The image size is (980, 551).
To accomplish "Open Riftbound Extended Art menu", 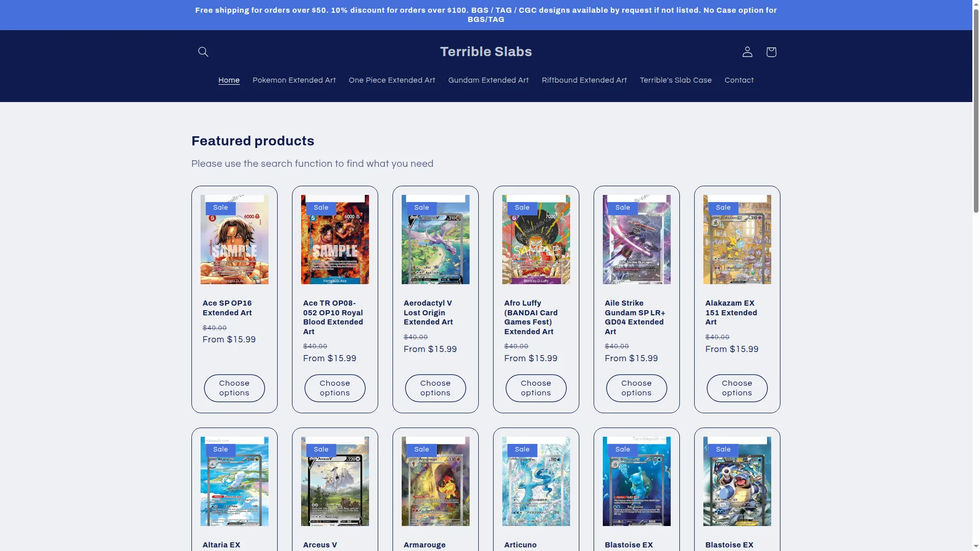I will click(x=584, y=80).
